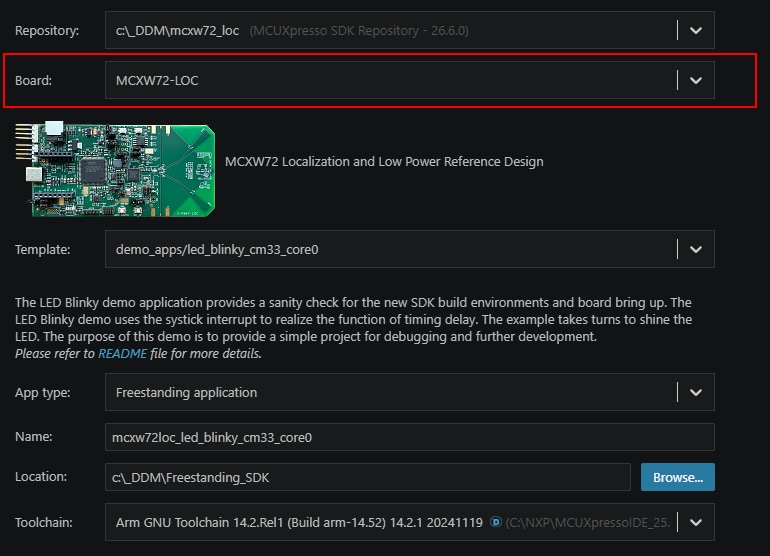Screen dimensions: 770x556
Task: Click the 'App type:' label
Action: tap(42, 392)
